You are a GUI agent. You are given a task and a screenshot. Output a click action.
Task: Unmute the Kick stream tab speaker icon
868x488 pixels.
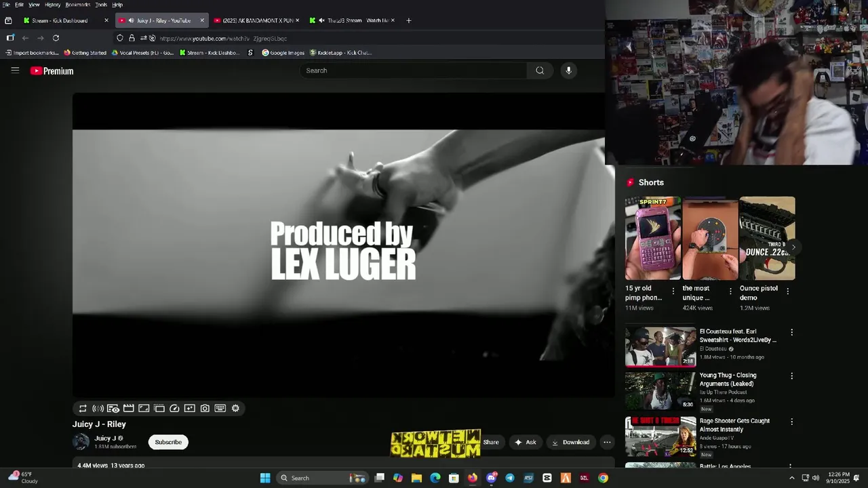[x=321, y=20]
